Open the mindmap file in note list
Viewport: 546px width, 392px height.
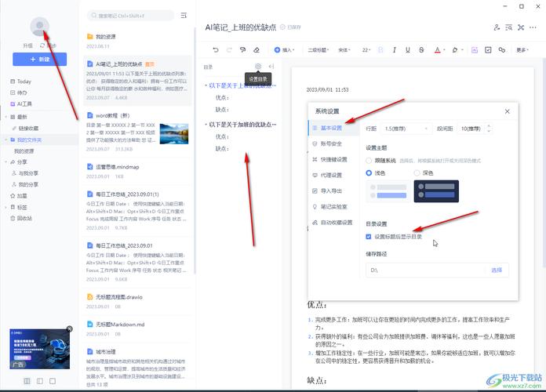point(137,171)
